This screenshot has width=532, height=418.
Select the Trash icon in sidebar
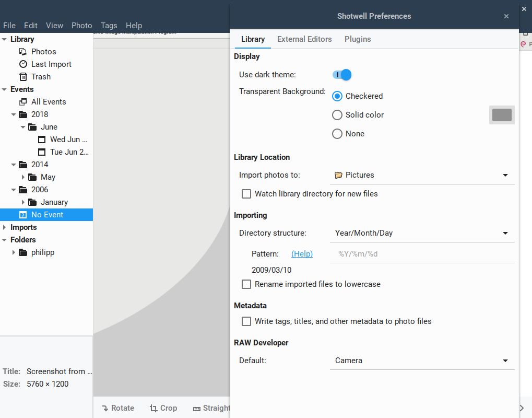(x=23, y=77)
